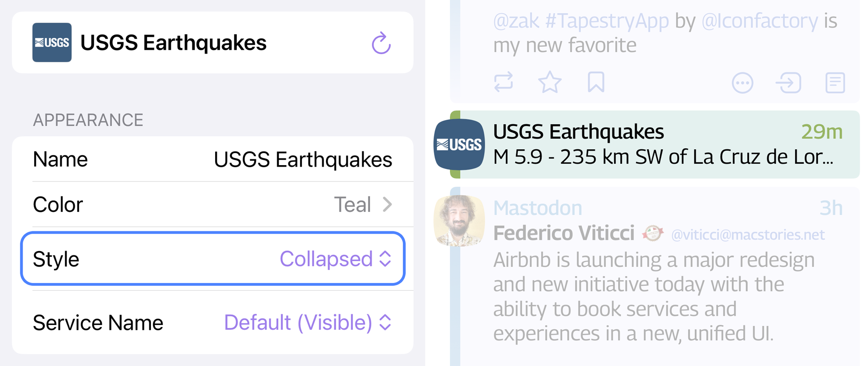Edit the Name field USGS Earthquakes
The width and height of the screenshot is (868, 366).
pos(302,160)
